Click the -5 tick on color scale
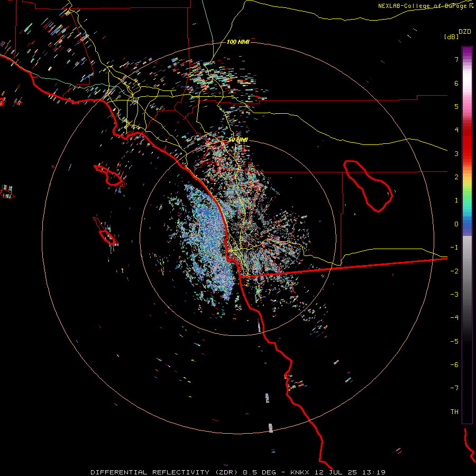This screenshot has width=476, height=476. (x=454, y=342)
